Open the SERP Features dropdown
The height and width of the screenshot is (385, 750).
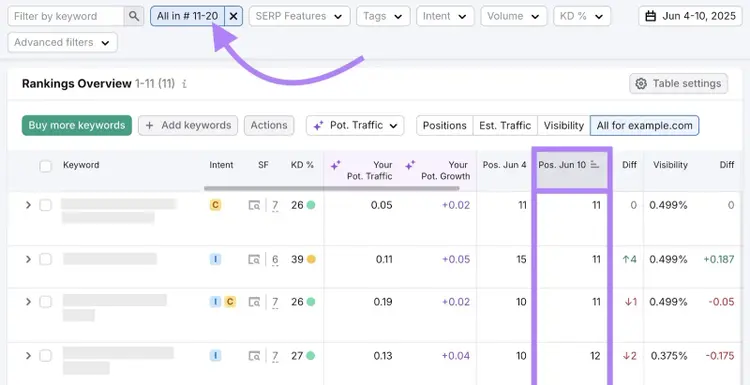pos(299,16)
